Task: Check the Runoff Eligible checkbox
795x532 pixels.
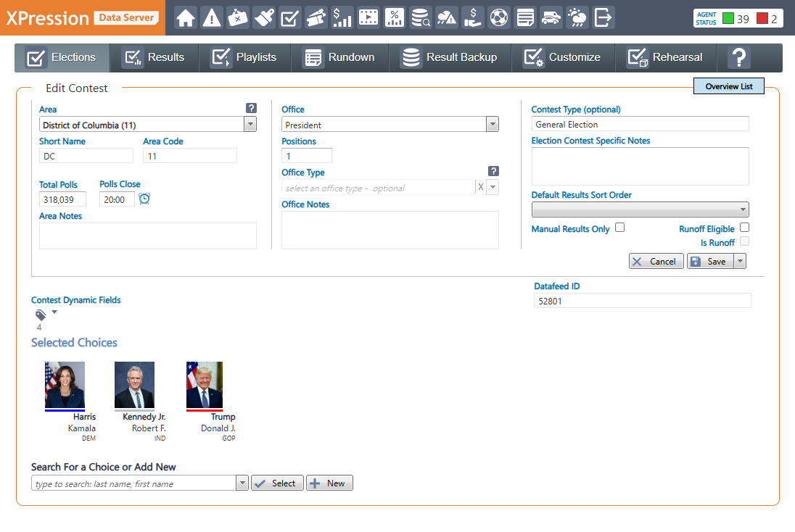Action: [x=744, y=228]
